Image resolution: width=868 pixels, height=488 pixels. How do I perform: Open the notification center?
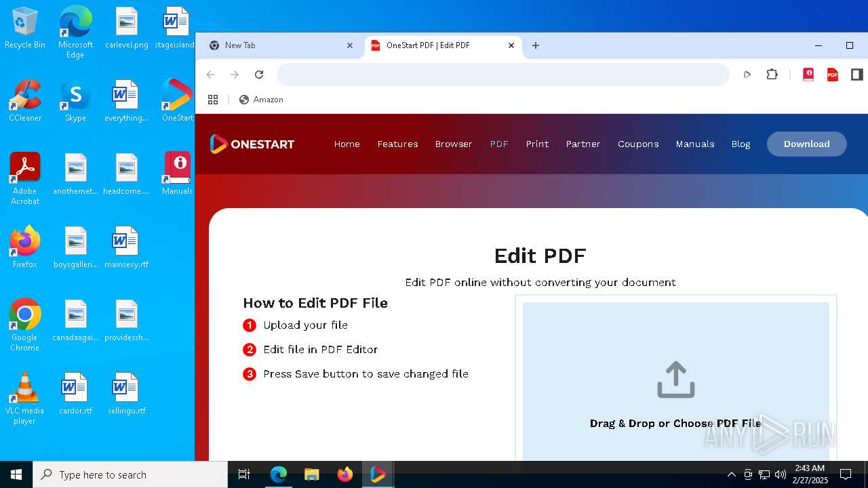846,475
